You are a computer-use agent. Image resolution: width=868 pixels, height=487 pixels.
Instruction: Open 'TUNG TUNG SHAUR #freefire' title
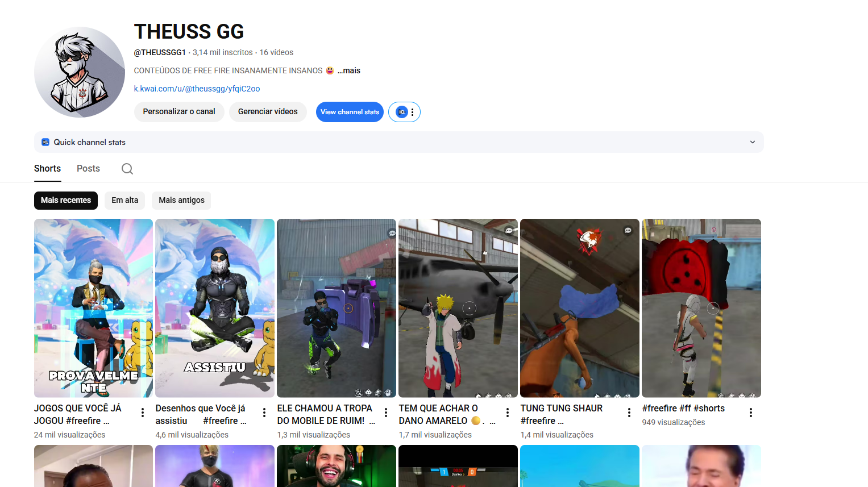562,414
